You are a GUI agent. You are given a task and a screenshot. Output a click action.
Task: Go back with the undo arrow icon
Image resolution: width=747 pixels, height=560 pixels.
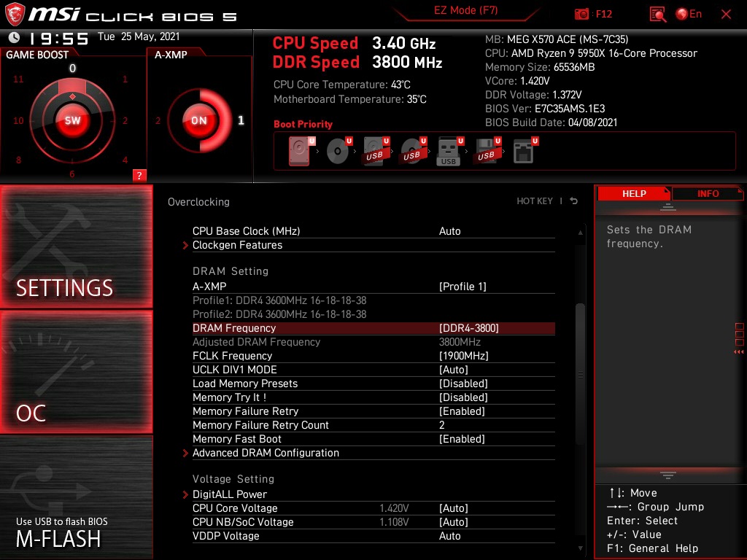573,201
